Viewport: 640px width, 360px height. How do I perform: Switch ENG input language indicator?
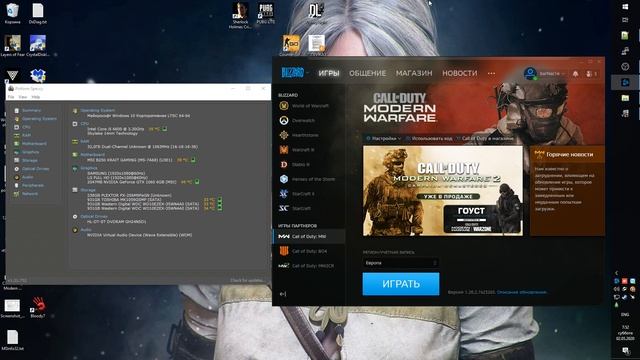point(625,314)
